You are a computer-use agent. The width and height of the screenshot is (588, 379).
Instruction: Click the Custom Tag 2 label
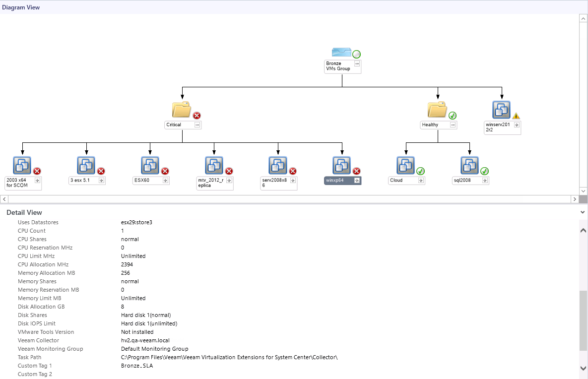coord(35,374)
